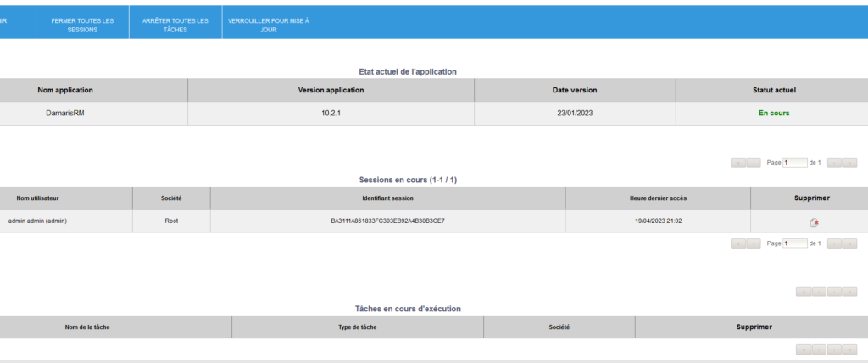This screenshot has width=868, height=363.
Task: Focus page number field above the sessions table
Action: 795,162
